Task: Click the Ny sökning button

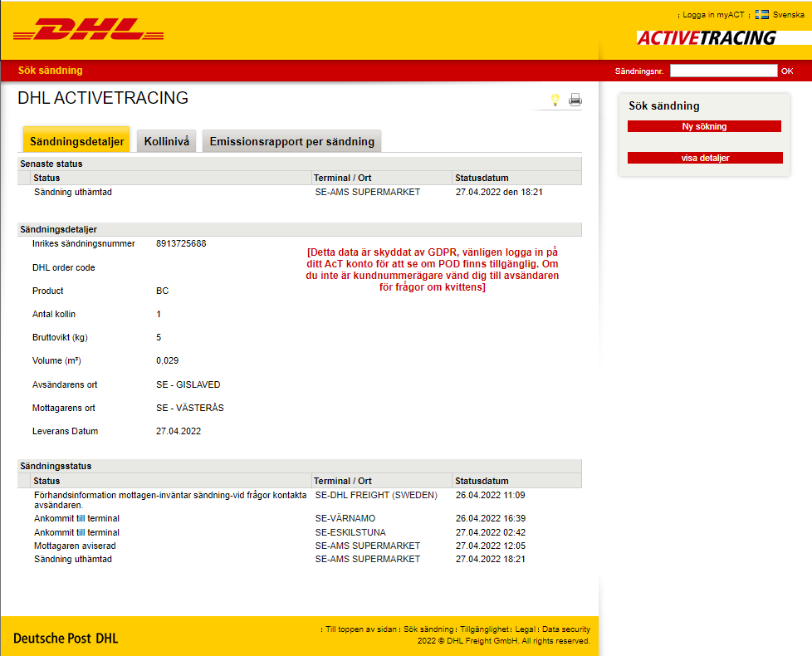Action: [x=704, y=126]
